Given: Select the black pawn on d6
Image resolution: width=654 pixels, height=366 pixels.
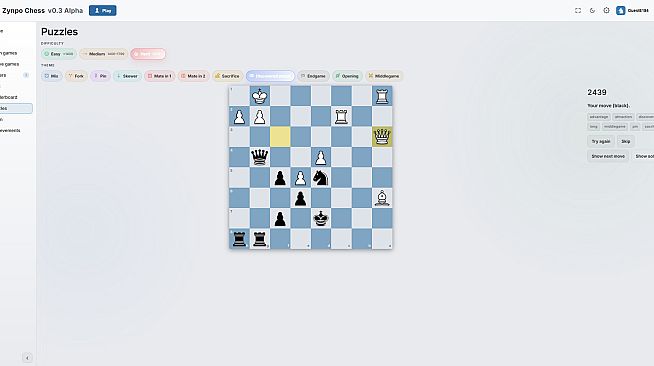Looking at the screenshot, I should [x=300, y=198].
